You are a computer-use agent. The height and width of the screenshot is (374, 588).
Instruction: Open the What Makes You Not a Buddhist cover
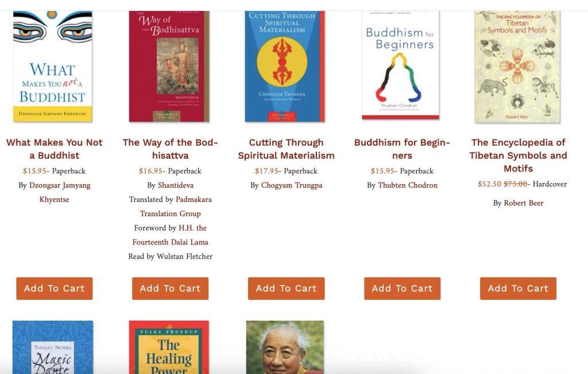tap(52, 67)
